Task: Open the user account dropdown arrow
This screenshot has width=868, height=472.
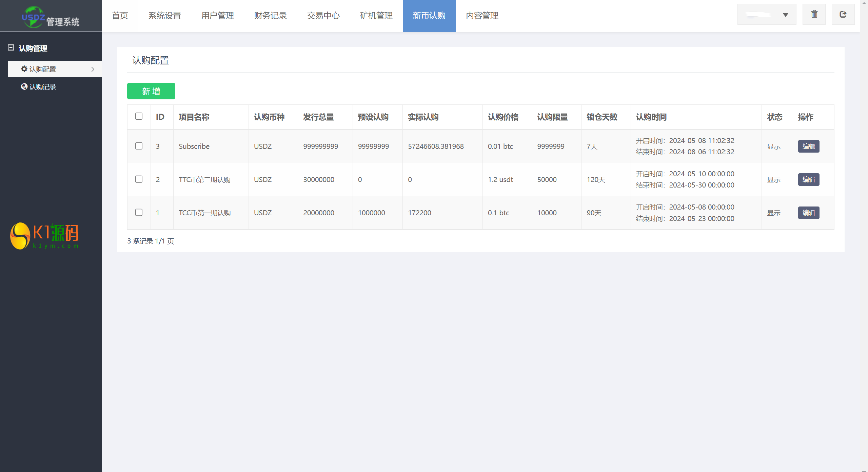Action: coord(785,15)
